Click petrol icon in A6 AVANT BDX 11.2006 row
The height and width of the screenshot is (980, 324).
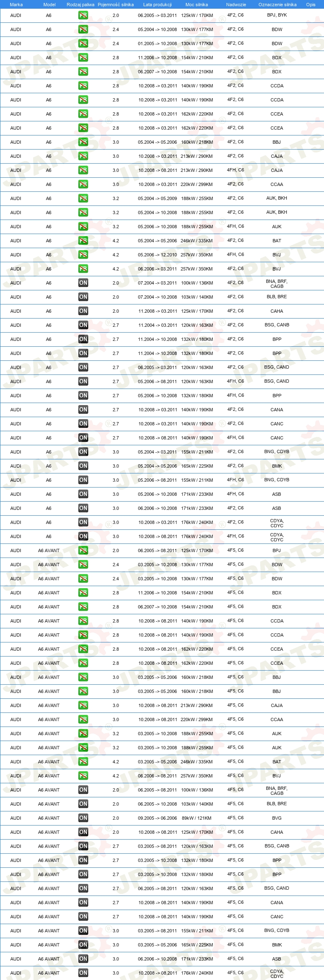pyautogui.click(x=83, y=593)
